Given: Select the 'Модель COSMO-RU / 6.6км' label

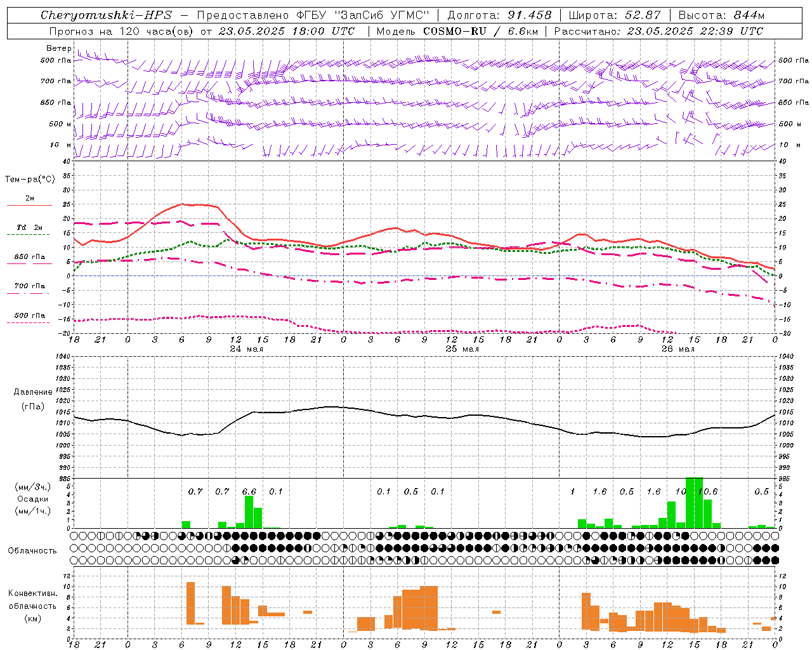Looking at the screenshot, I should coord(457,31).
